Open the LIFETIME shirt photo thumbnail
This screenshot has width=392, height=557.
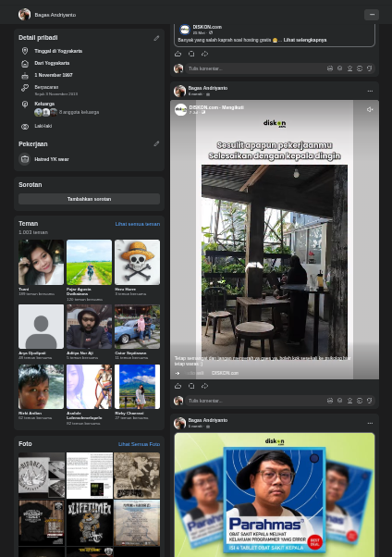click(90, 523)
